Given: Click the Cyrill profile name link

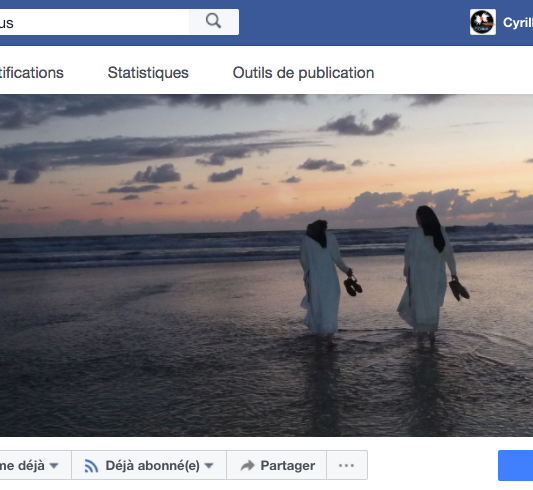Looking at the screenshot, I should [x=518, y=23].
